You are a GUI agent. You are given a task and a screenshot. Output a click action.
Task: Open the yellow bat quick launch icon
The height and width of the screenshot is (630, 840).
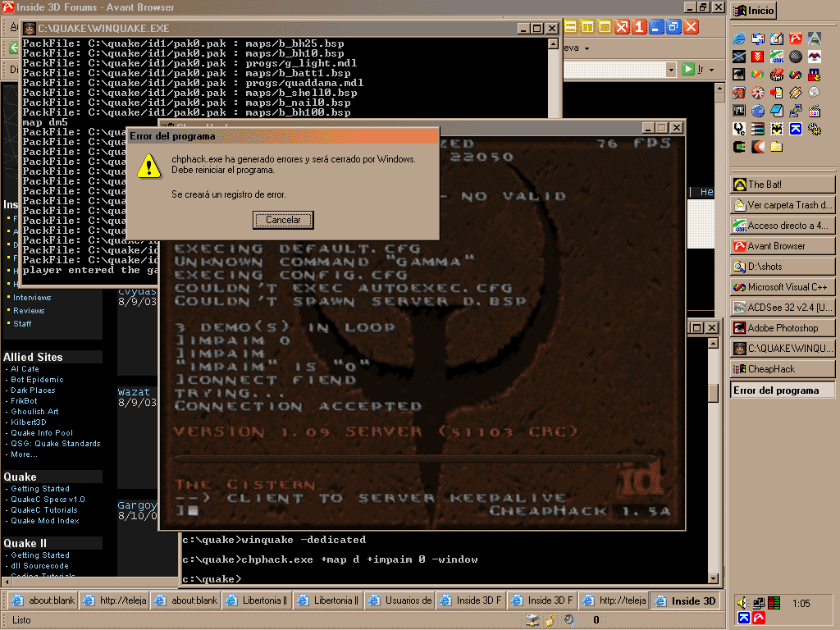tap(777, 129)
